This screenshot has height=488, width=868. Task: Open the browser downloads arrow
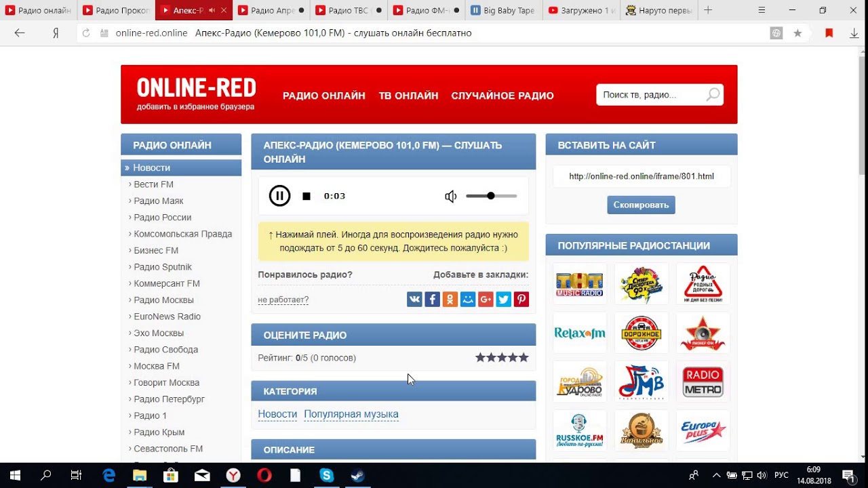[854, 33]
